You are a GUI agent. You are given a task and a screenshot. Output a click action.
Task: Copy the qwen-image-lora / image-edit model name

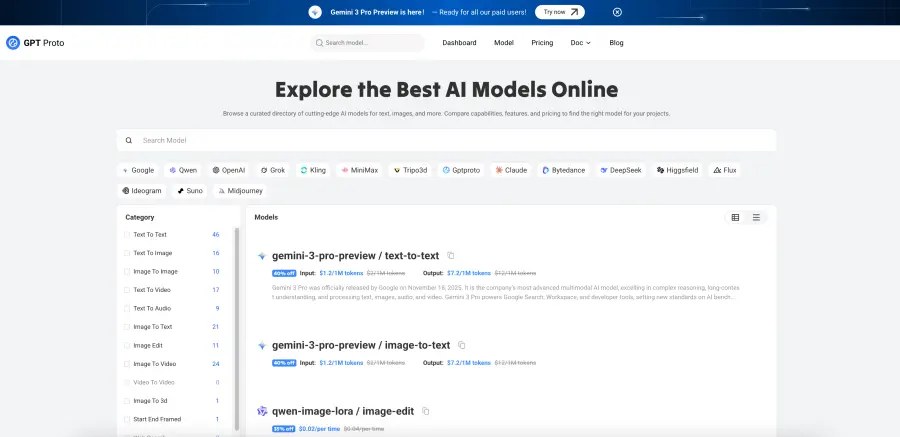(426, 411)
